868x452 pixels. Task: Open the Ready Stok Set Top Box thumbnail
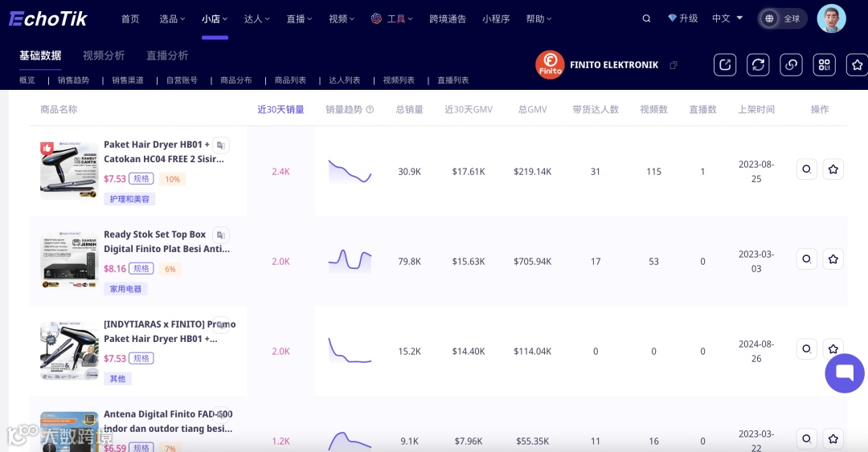click(69, 261)
